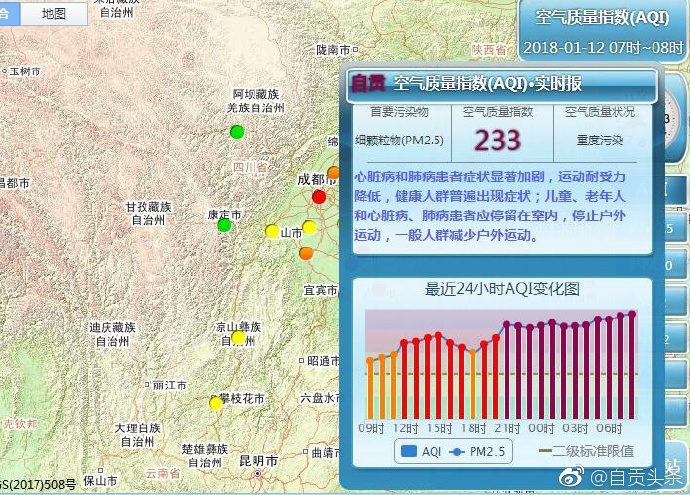Click the first orange bar at 09时

point(370,388)
